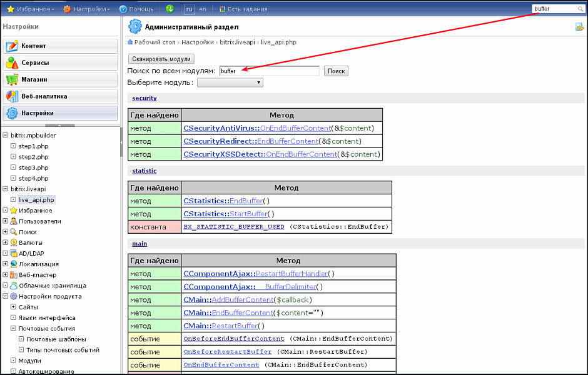Click the home icon in breadcrumb
This screenshot has height=375, width=588.
click(130, 42)
